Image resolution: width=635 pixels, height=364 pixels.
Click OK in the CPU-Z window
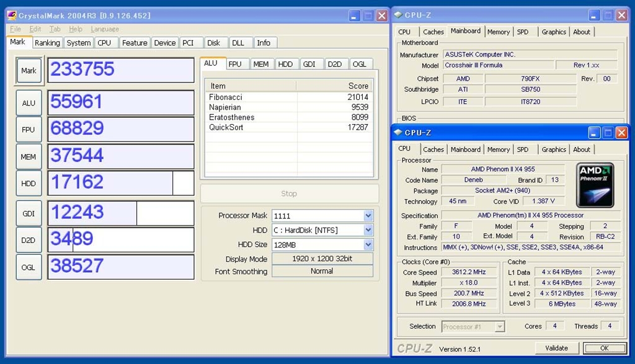[604, 348]
